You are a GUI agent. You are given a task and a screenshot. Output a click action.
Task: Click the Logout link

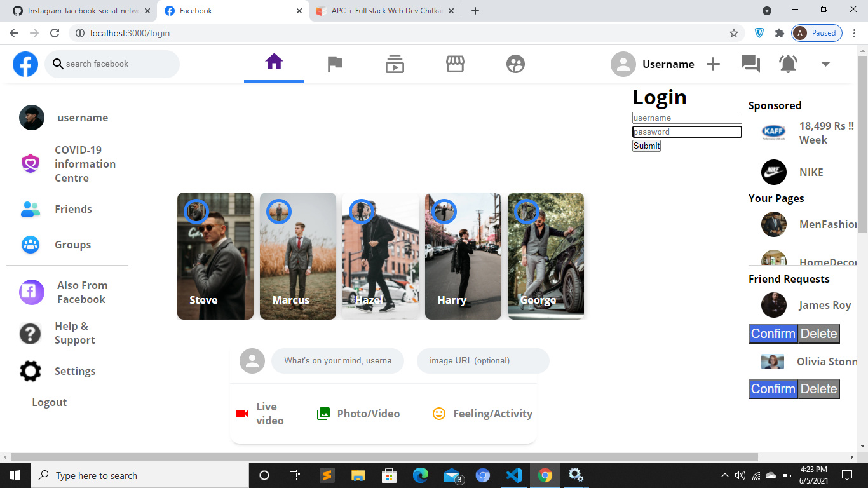50,402
